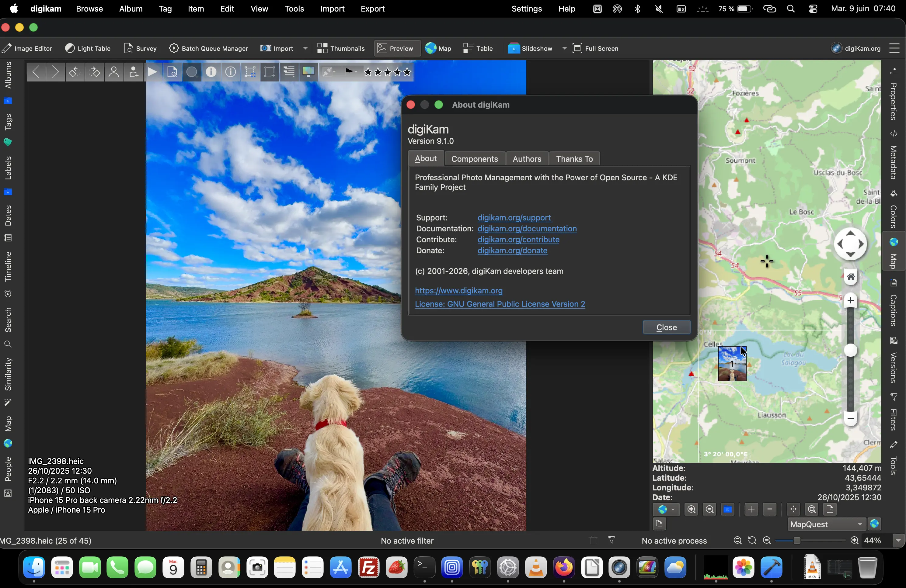
Task: Open the Album menu
Action: click(x=131, y=9)
